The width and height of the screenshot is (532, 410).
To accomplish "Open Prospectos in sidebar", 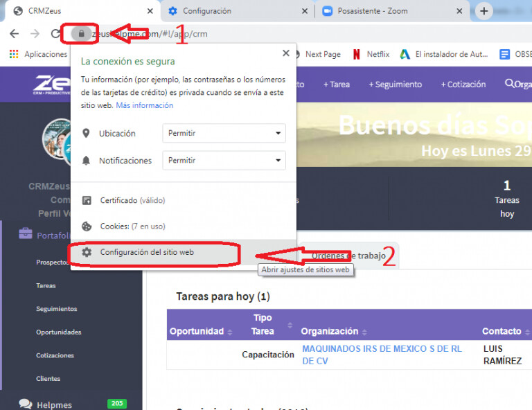I will (52, 262).
